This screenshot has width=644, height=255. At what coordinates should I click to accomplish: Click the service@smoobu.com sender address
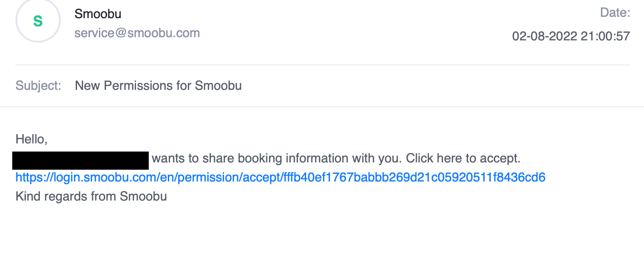pos(137,33)
